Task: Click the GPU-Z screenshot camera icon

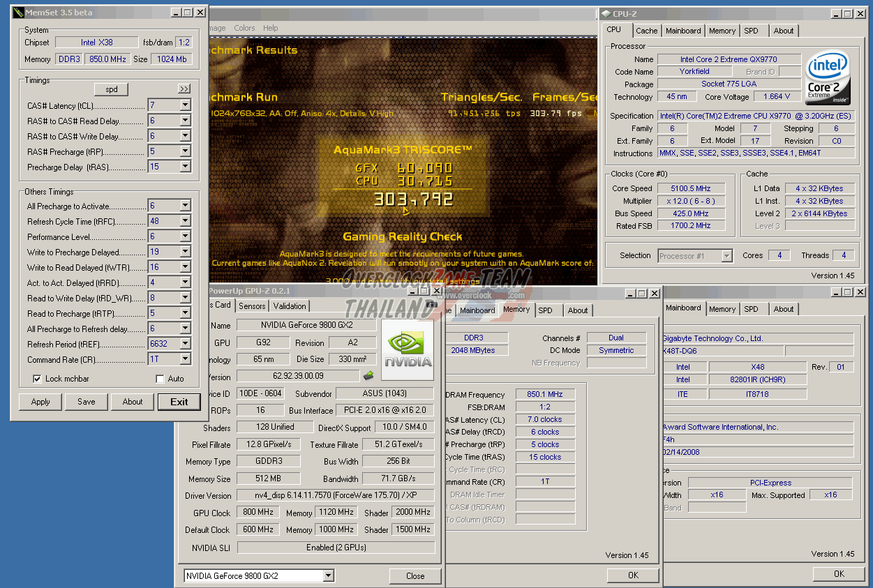Action: 432,303
